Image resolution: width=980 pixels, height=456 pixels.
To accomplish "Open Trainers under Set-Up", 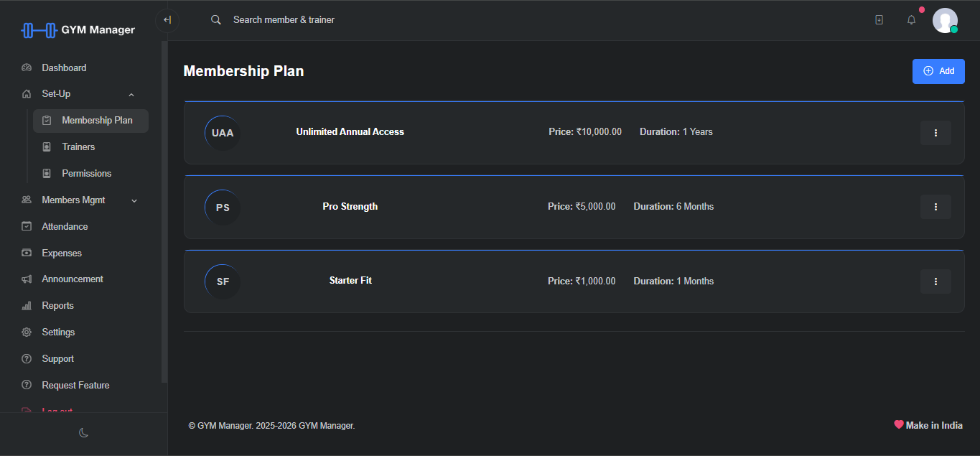I will pos(78,146).
